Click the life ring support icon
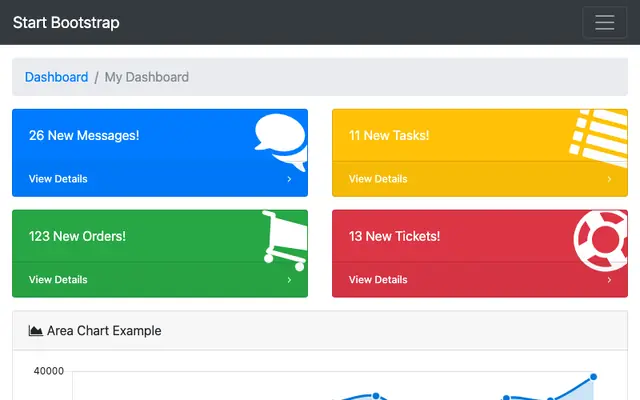Image resolution: width=640 pixels, height=400 pixels. pyautogui.click(x=601, y=241)
